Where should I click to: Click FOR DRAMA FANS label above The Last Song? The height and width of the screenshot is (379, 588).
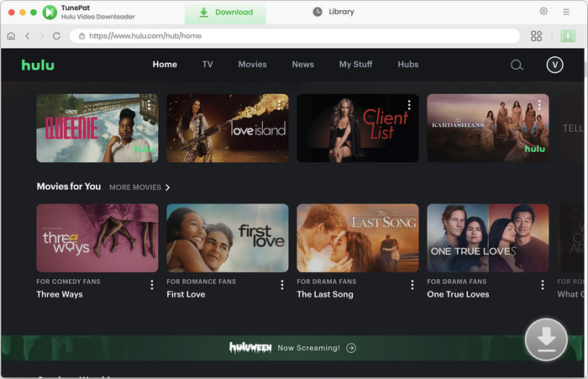(327, 282)
